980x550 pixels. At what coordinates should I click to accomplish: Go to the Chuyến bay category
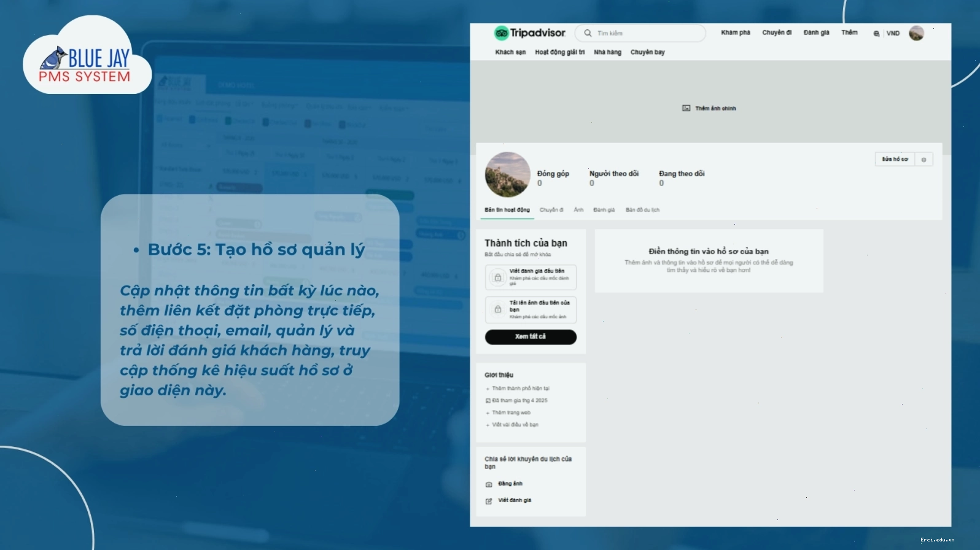click(x=647, y=52)
